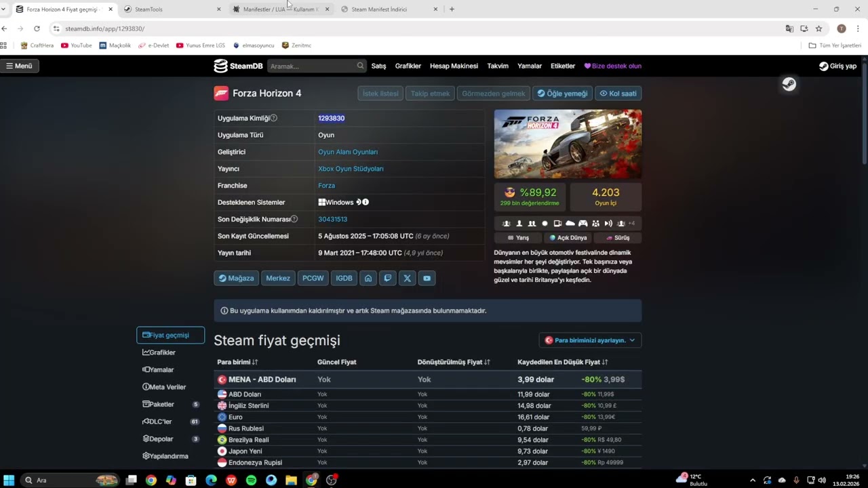868x488 pixels.
Task: Open the Menü hamburger button
Action: tap(19, 66)
